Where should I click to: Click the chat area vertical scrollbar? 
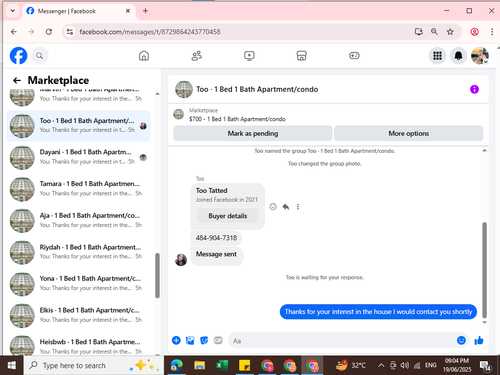484,269
